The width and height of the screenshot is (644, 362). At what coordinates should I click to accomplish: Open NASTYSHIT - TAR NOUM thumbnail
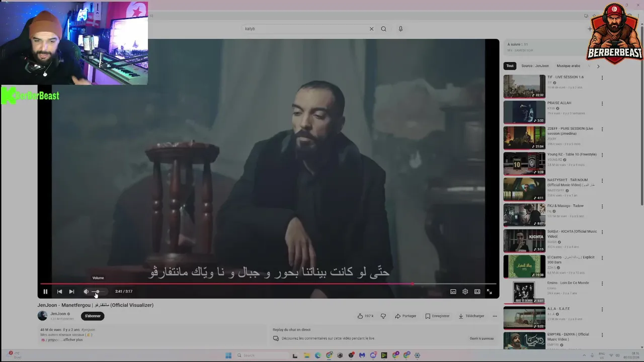(524, 189)
